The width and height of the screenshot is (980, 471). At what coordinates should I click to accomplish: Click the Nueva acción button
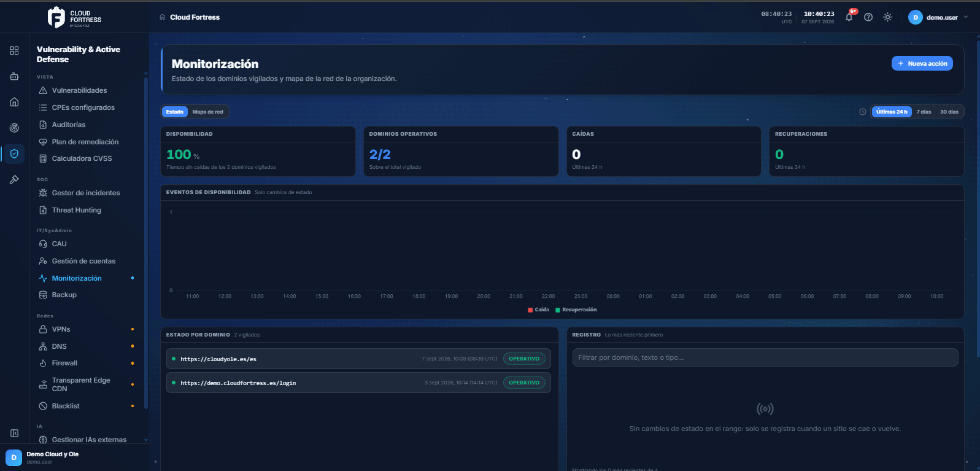pos(922,63)
